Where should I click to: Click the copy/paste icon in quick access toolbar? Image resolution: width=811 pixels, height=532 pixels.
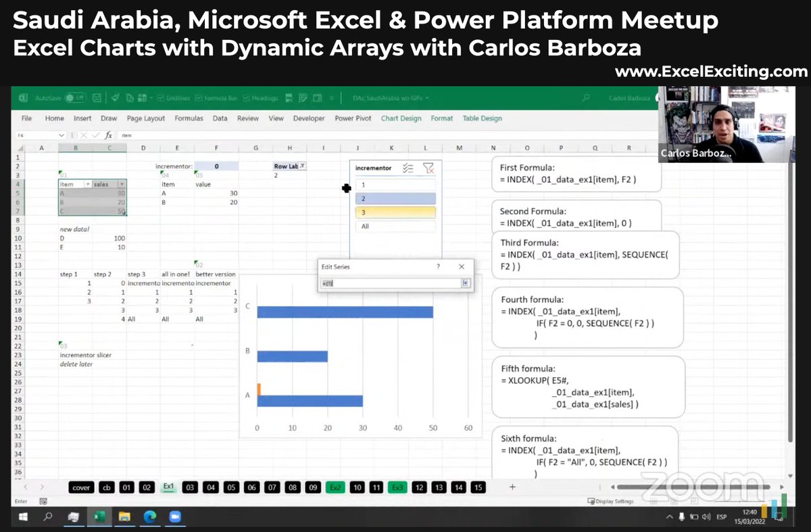pyautogui.click(x=130, y=98)
